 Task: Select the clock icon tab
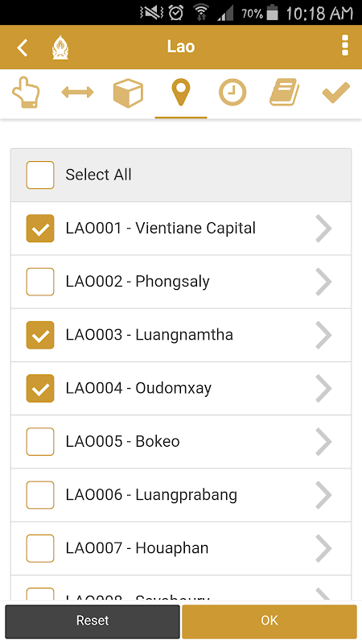pyautogui.click(x=232, y=93)
